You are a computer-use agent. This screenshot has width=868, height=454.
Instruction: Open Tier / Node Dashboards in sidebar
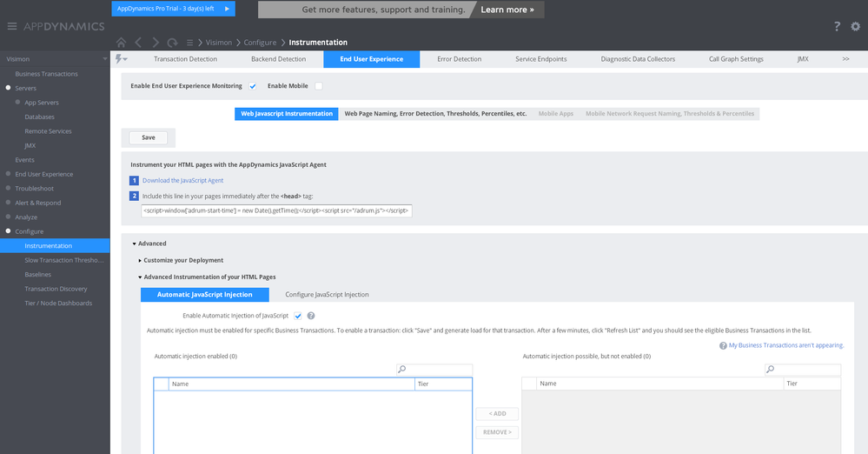click(58, 304)
